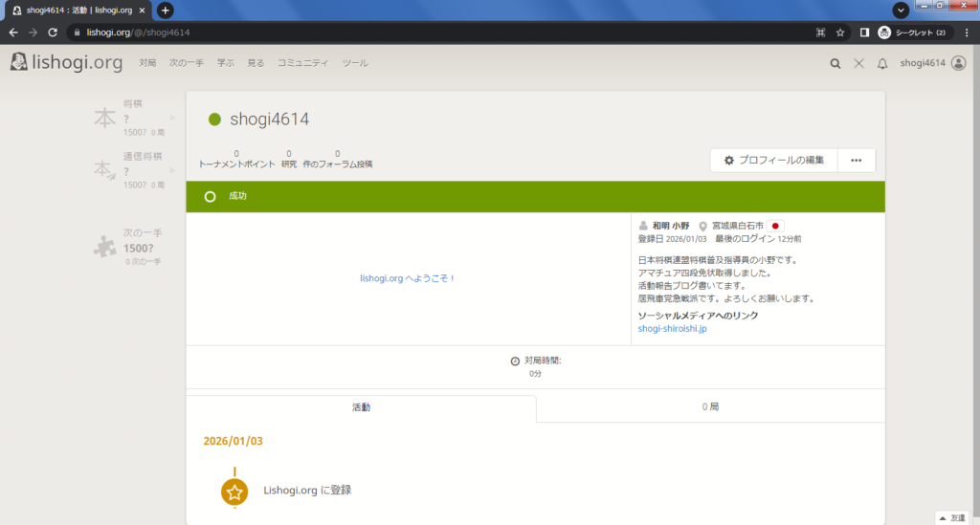Click 研究 counter
The height and width of the screenshot is (525, 980).
pos(289,159)
